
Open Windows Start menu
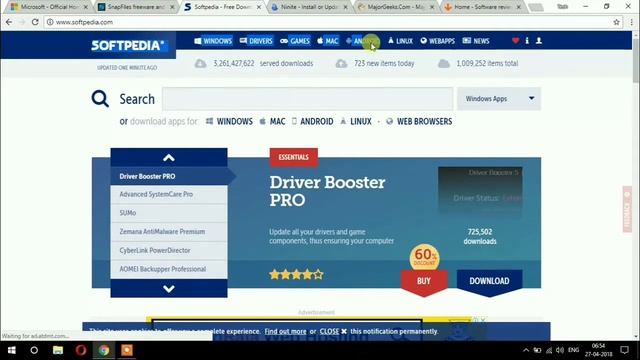pyautogui.click(x=11, y=350)
